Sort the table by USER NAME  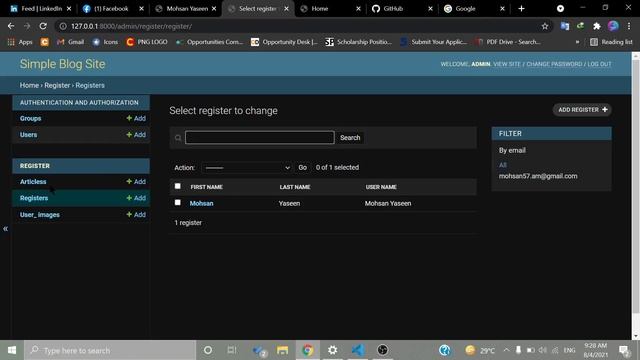[x=381, y=187]
